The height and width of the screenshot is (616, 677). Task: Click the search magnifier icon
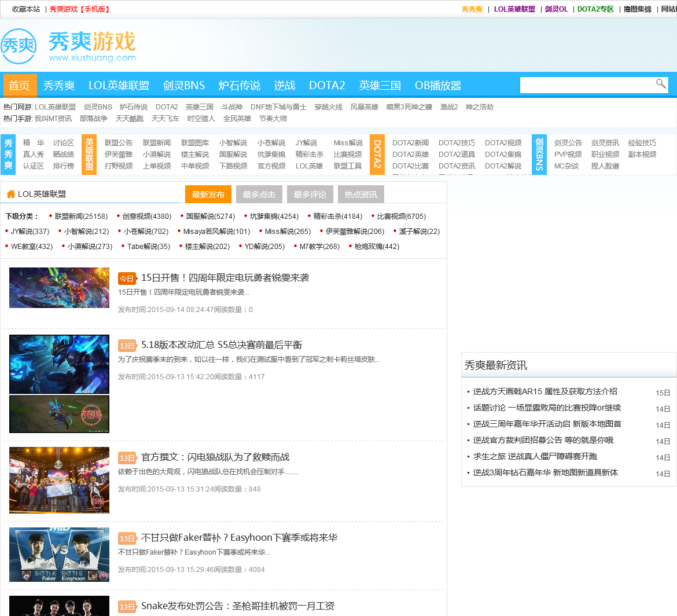[x=660, y=84]
